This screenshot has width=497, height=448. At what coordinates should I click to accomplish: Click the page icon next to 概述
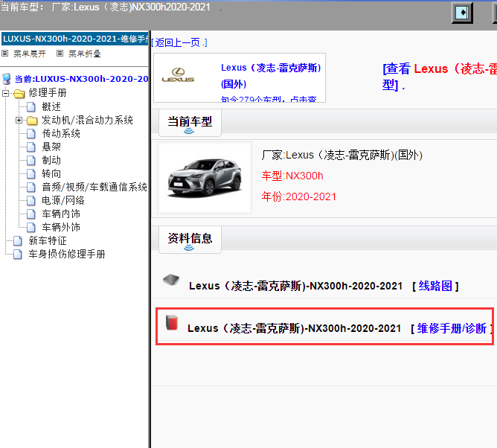point(31,107)
